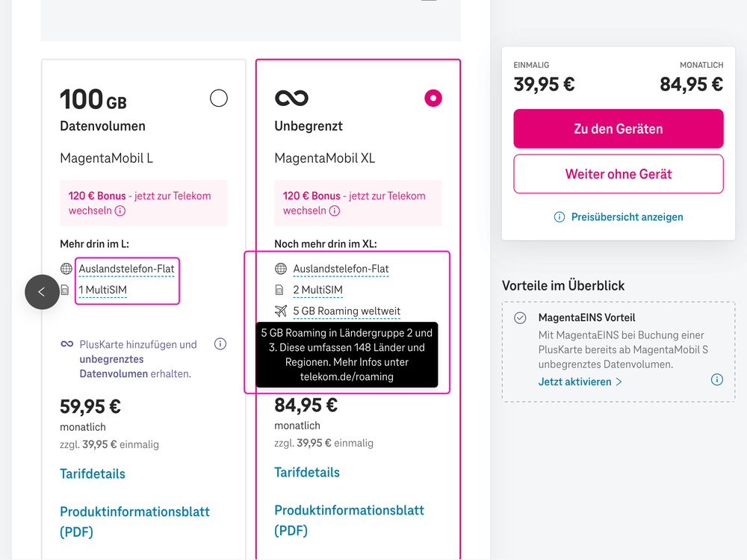
Task: Click the globe icon beside Auslandstelefon-Flat
Action: 282,269
